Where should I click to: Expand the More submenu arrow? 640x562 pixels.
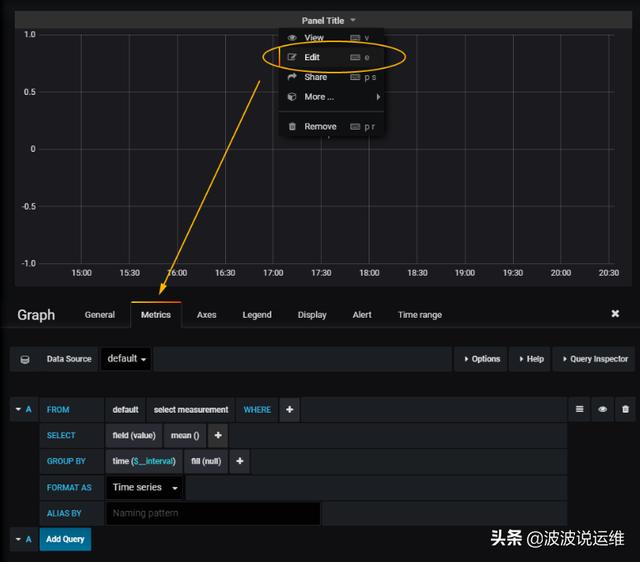(x=378, y=97)
